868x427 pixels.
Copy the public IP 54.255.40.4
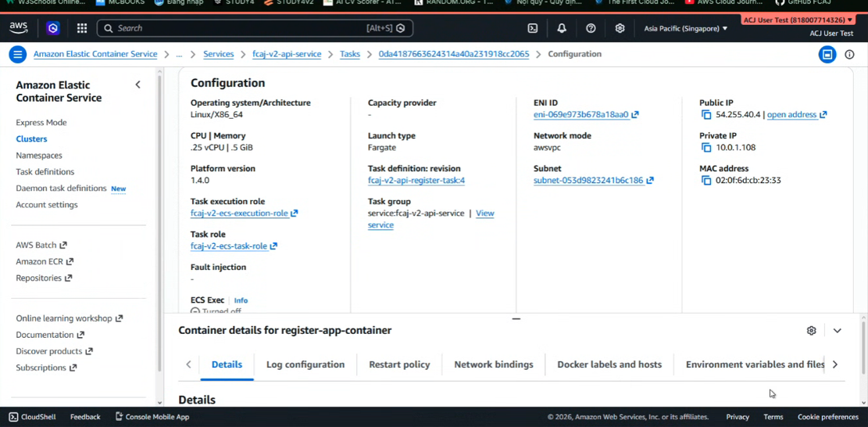705,115
